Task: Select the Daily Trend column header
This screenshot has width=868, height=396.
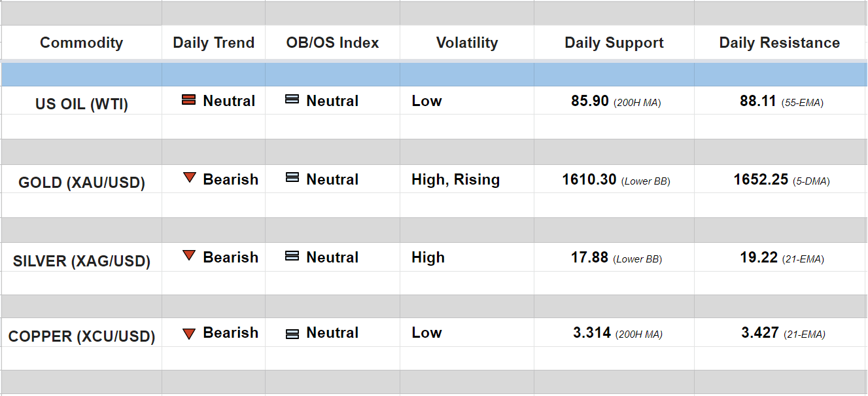Action: [x=213, y=43]
